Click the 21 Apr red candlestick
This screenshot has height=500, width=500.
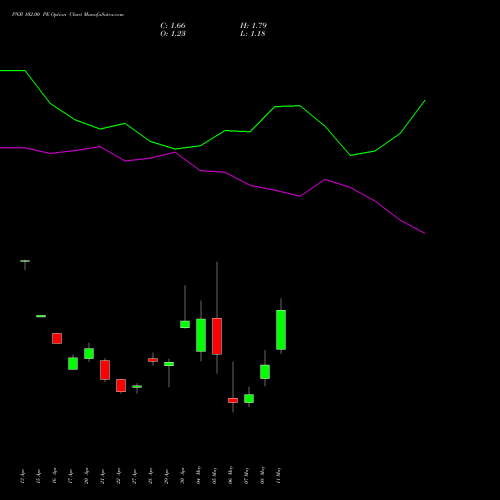click(105, 370)
